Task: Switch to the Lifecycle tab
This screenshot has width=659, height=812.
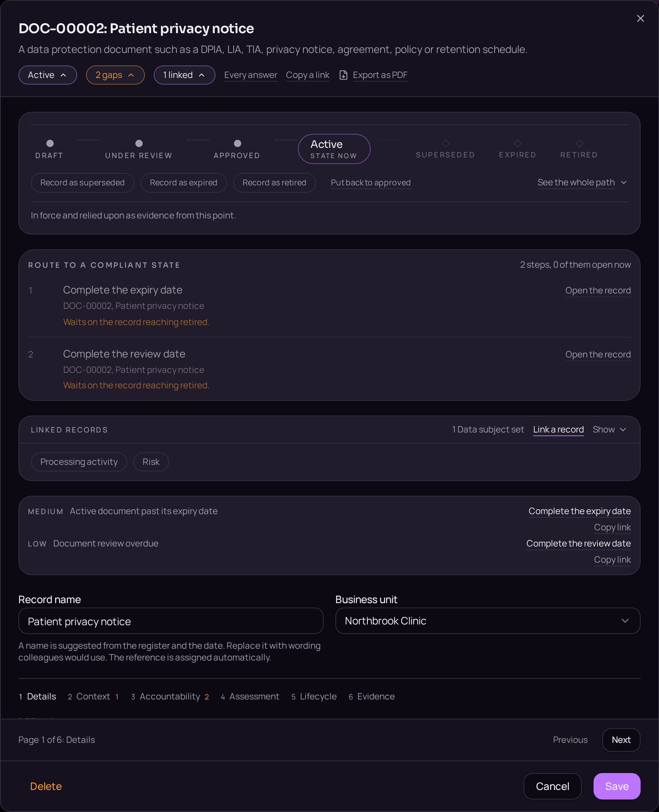Action: tap(314, 696)
